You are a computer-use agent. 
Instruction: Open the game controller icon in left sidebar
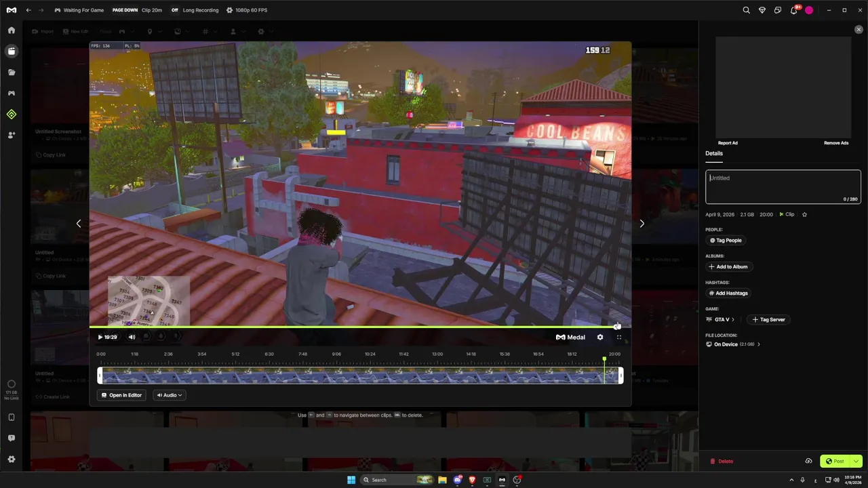12,93
